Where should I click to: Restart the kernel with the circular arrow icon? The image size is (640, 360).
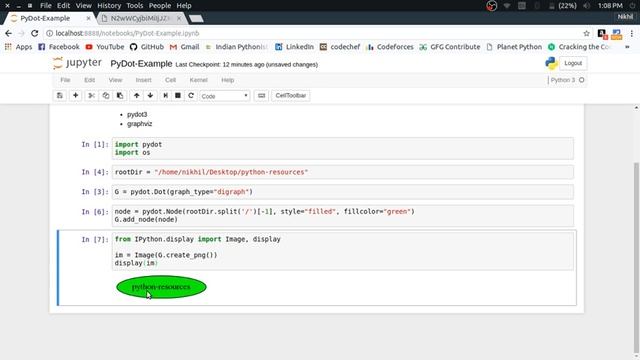[x=191, y=96]
